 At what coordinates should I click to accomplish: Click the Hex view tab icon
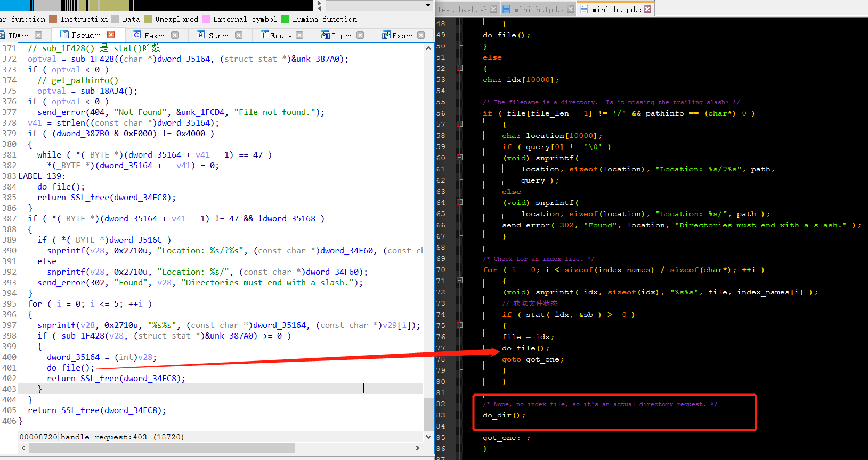(x=137, y=35)
